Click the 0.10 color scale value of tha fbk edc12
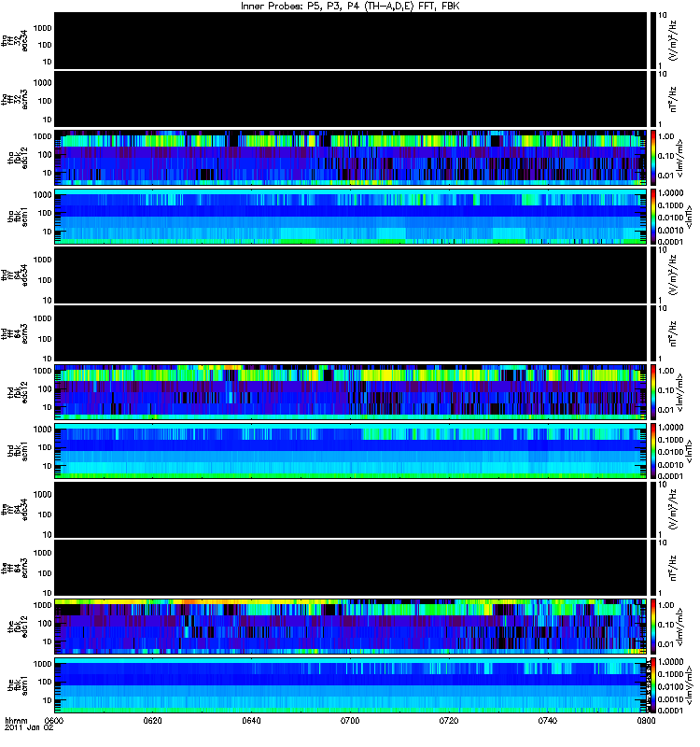 (665, 156)
